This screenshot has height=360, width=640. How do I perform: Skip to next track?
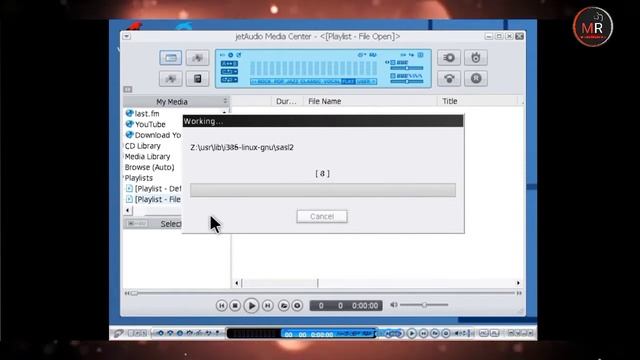tap(268, 305)
